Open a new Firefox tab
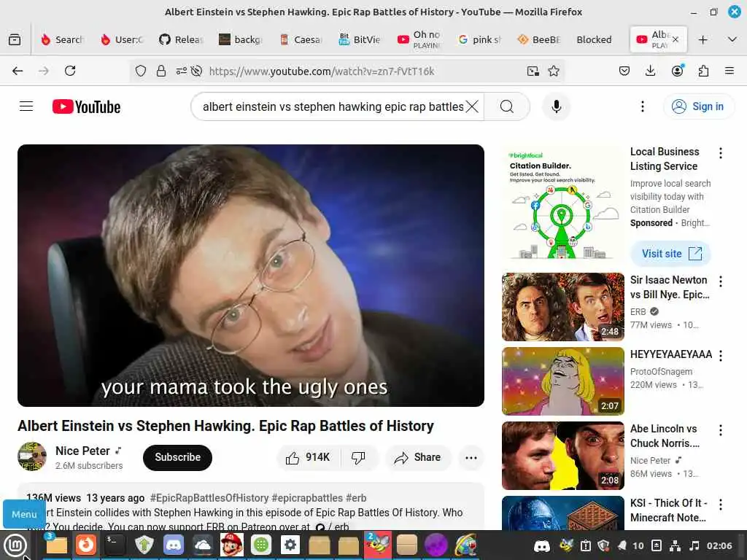 (x=703, y=39)
